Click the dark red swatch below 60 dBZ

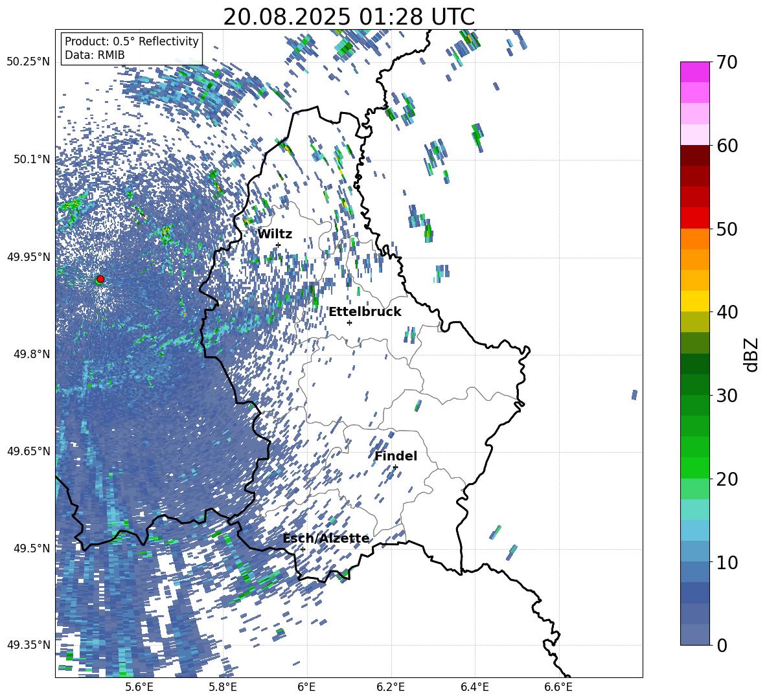[694, 155]
